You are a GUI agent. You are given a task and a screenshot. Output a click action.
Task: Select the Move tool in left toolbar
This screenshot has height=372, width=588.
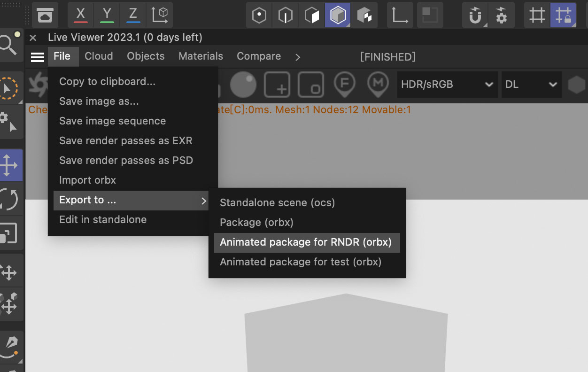9,165
